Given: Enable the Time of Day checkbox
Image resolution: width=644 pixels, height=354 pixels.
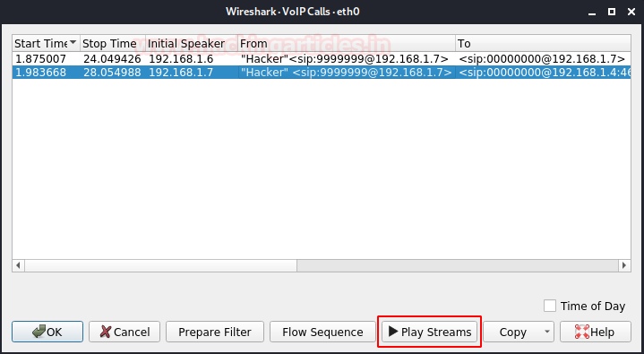Looking at the screenshot, I should point(550,306).
